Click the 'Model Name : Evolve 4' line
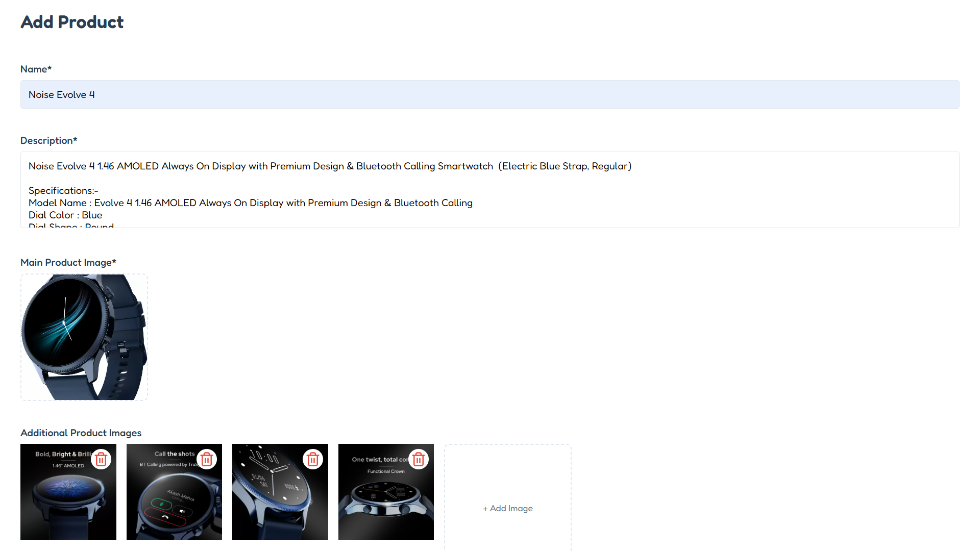 251,203
